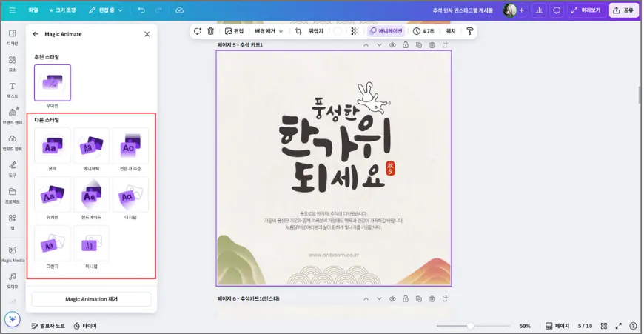
Task: Open the user profile avatar
Action: click(x=510, y=10)
